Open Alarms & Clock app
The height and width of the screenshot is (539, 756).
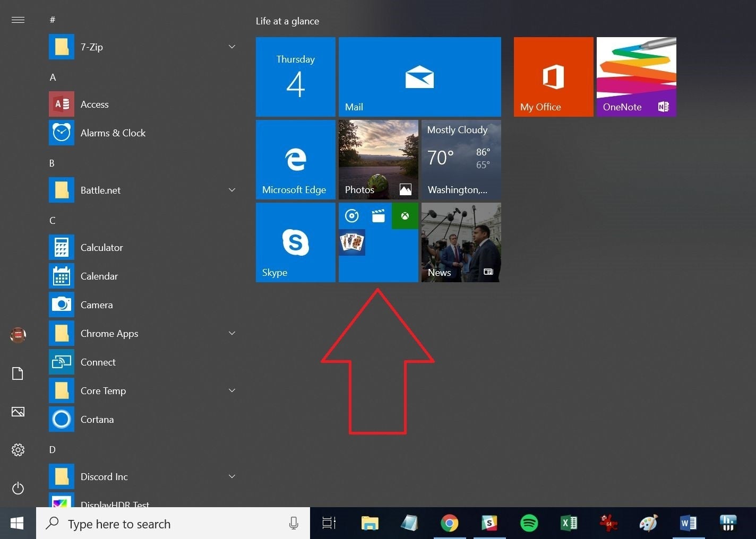(x=143, y=133)
